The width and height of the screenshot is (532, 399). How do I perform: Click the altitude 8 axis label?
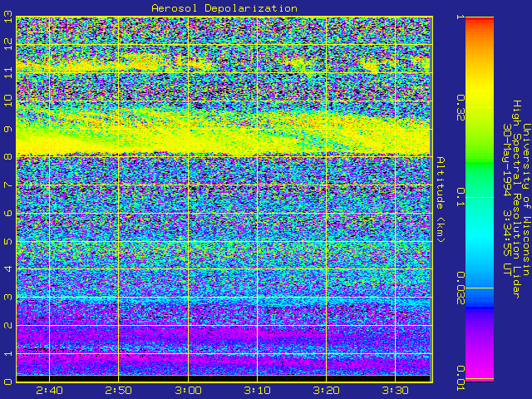[8, 157]
